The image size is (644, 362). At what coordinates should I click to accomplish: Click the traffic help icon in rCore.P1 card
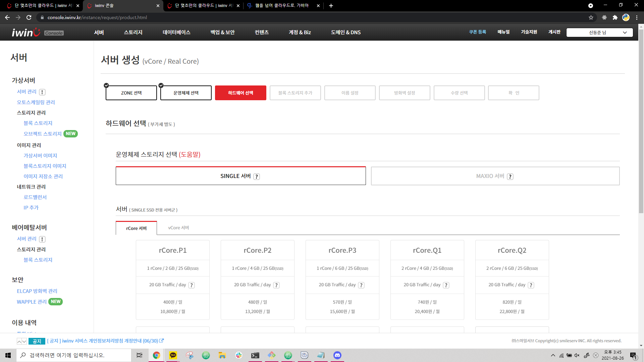point(192,285)
